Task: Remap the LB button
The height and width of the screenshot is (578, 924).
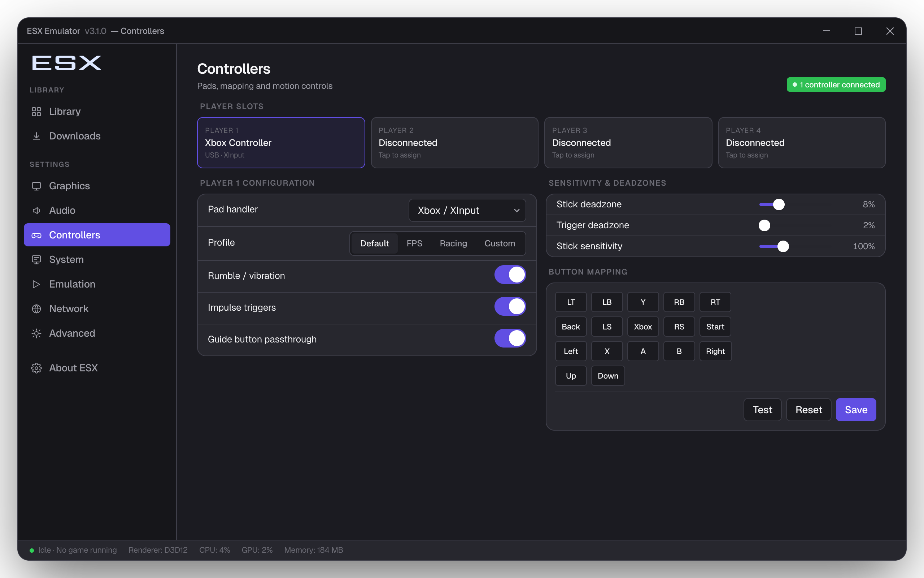Action: (x=607, y=302)
